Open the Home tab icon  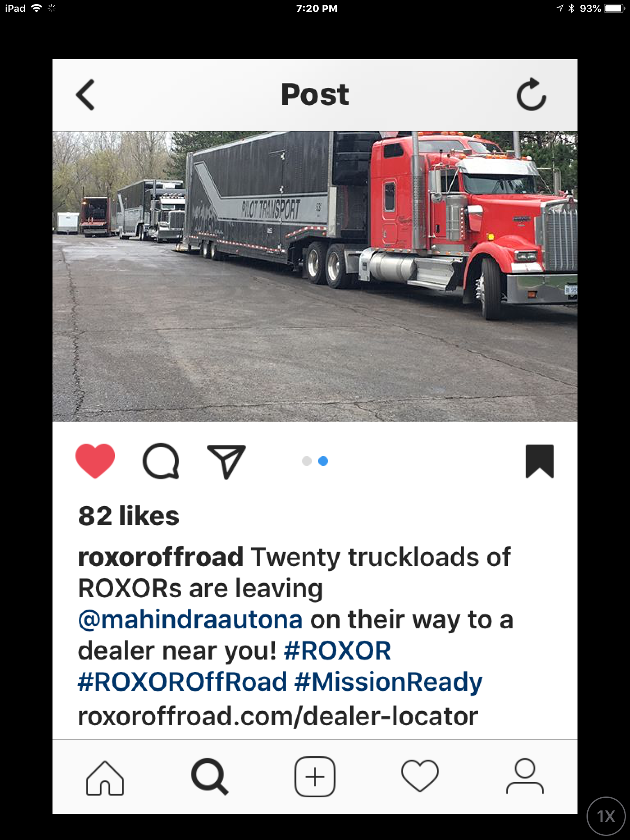coord(105,778)
